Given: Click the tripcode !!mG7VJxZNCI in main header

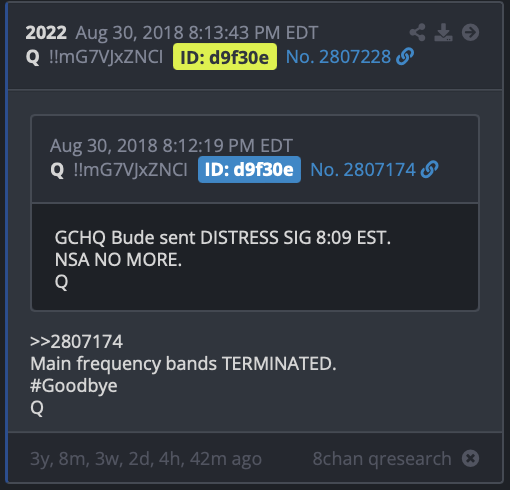Looking at the screenshot, I should 106,57.
